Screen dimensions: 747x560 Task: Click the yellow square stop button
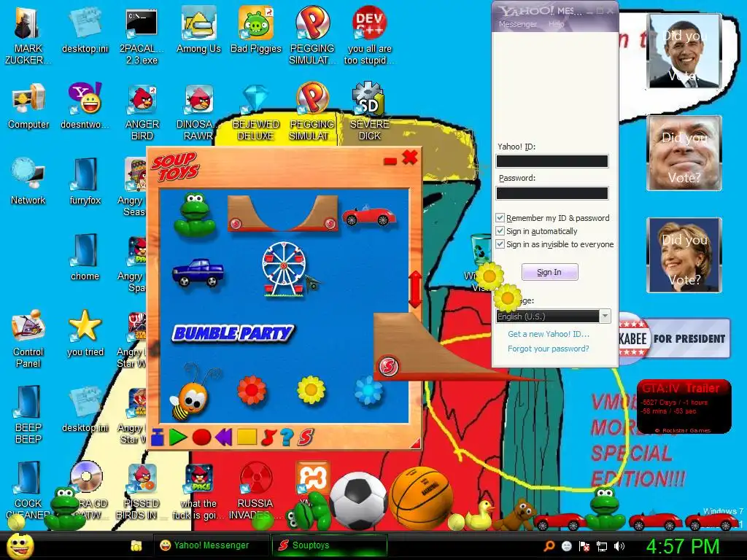[x=247, y=437]
